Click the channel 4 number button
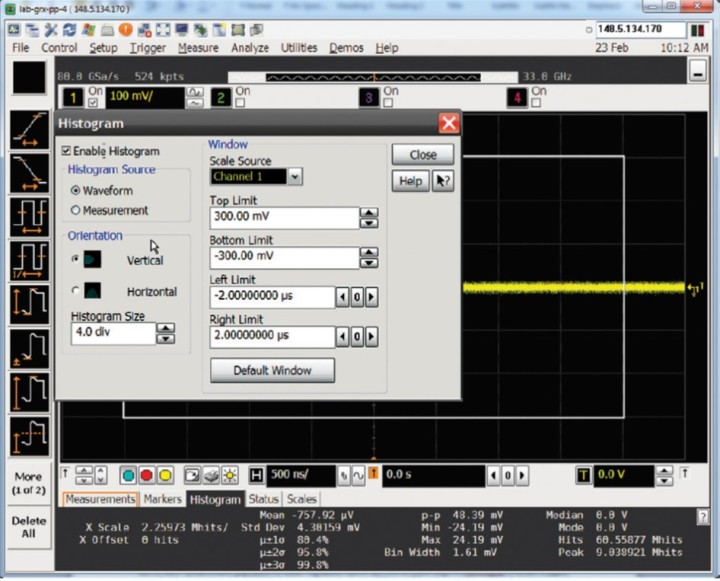Image resolution: width=720 pixels, height=581 pixels. point(517,98)
